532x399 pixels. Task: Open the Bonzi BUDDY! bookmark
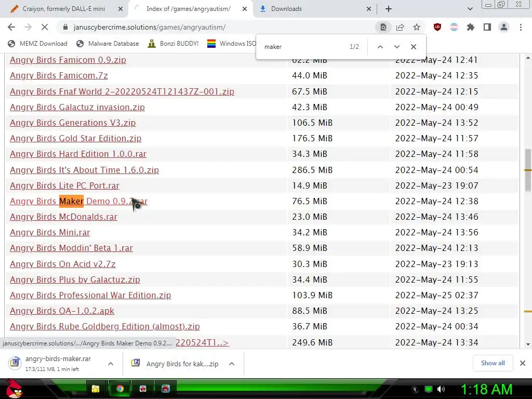tap(173, 44)
